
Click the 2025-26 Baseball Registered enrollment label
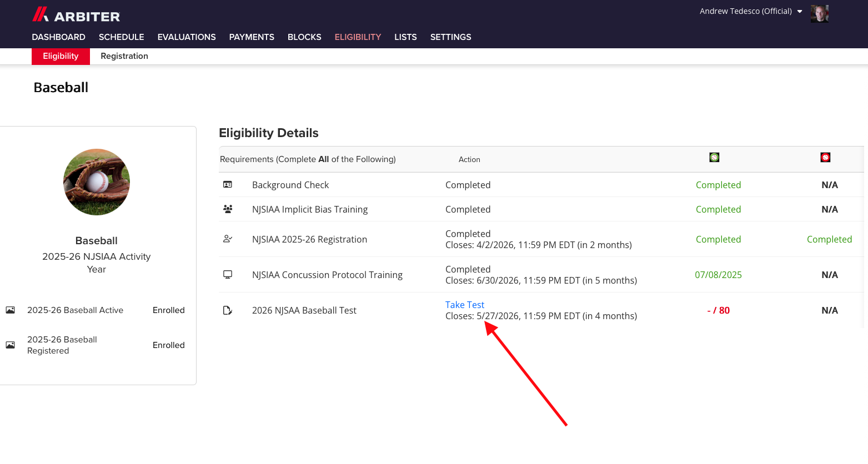(x=62, y=345)
